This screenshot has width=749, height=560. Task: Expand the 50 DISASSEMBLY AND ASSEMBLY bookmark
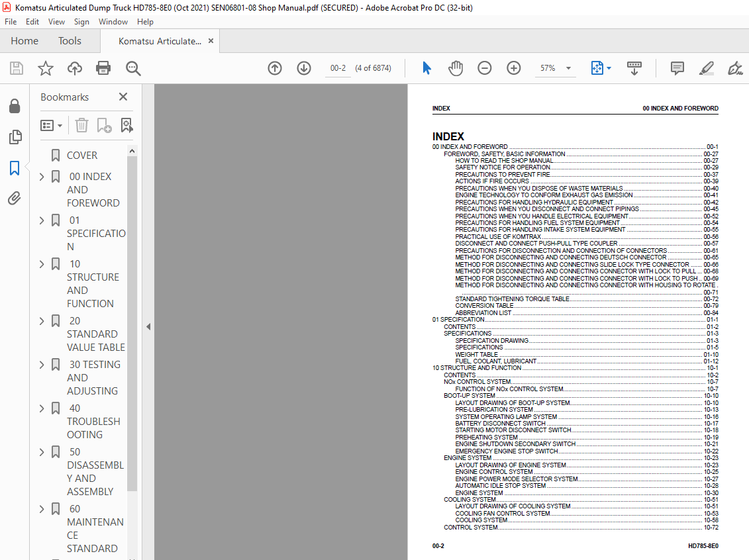(x=42, y=452)
